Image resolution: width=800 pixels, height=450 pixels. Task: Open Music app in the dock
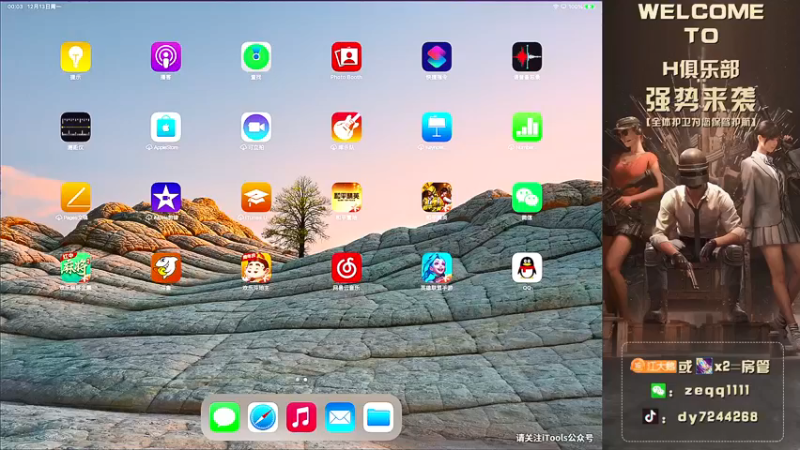tap(301, 417)
